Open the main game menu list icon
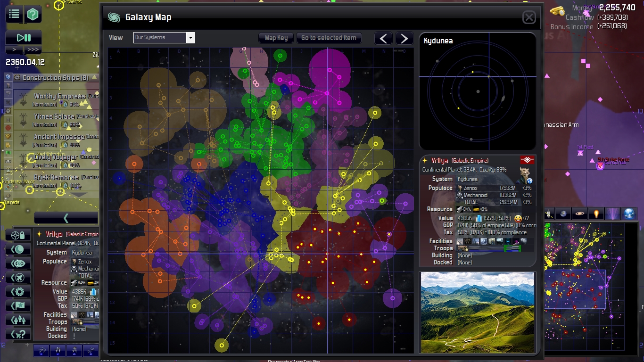This screenshot has width=644, height=362. (14, 14)
